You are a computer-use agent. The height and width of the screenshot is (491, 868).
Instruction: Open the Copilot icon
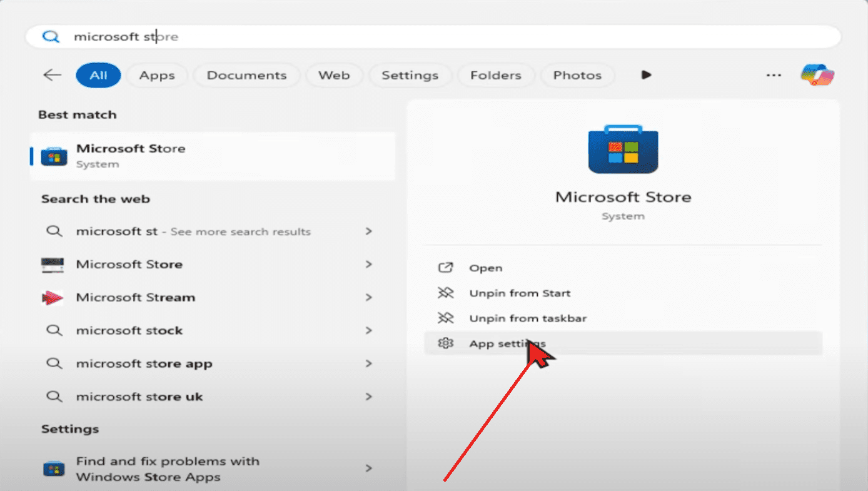coord(817,75)
